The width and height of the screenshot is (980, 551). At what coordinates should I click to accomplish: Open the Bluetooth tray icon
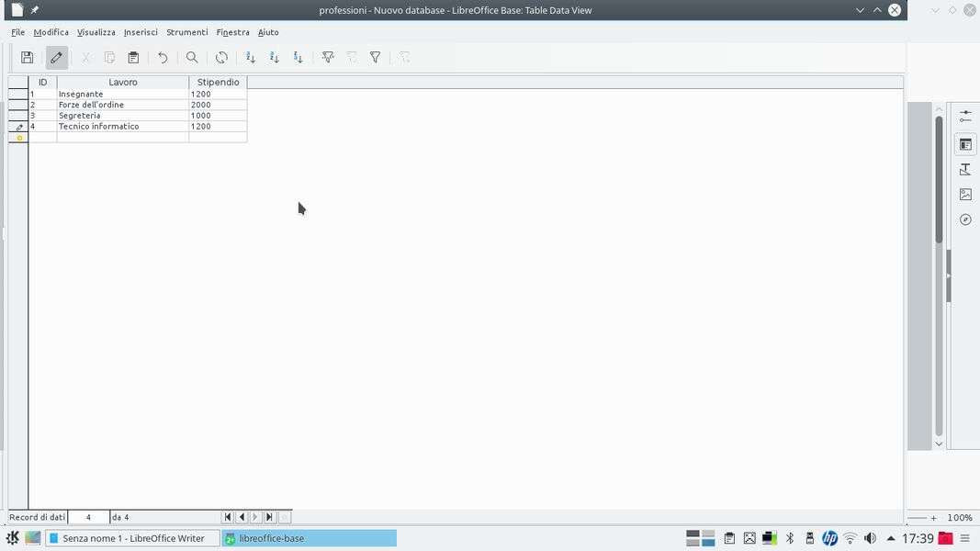789,538
